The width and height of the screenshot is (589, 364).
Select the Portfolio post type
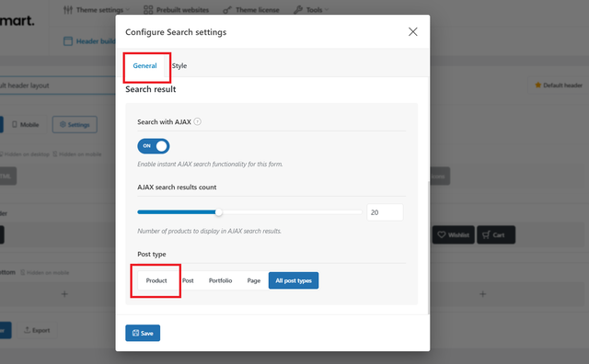pyautogui.click(x=221, y=280)
